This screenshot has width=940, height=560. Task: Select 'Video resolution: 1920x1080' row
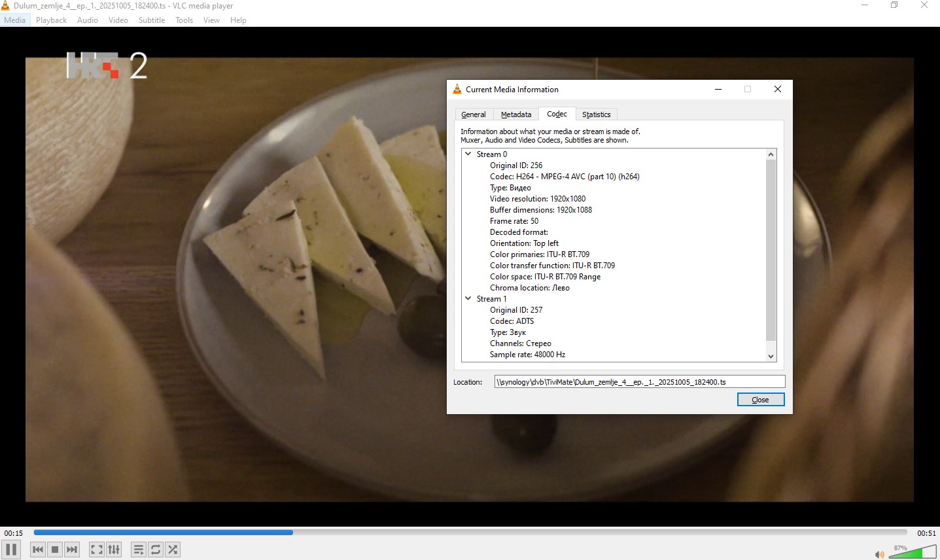[x=538, y=199]
